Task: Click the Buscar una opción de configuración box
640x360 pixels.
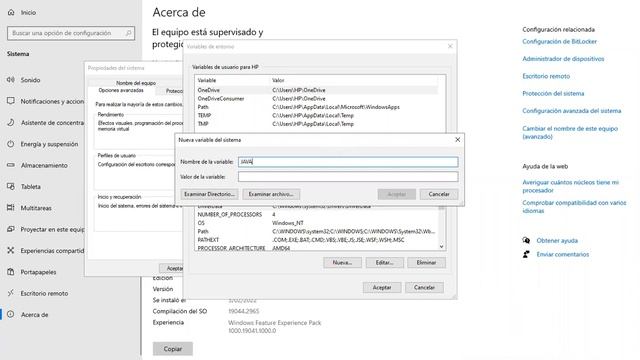Action: click(71, 33)
